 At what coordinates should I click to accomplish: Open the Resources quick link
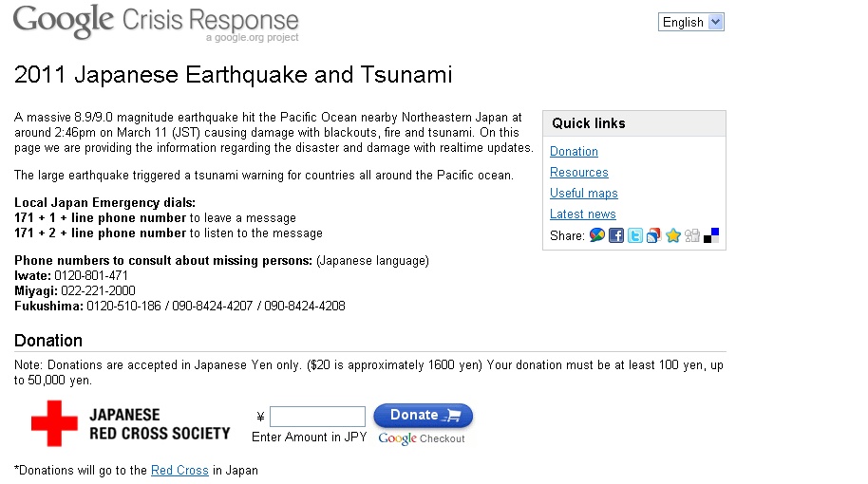[x=579, y=173]
